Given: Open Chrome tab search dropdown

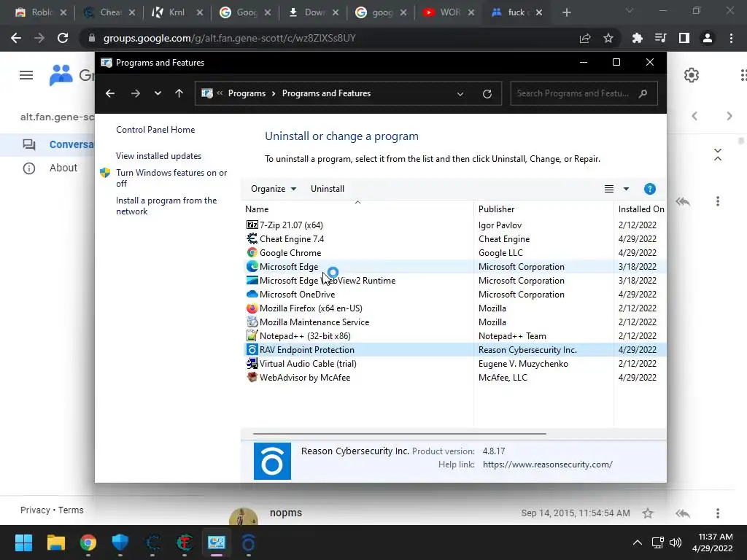Looking at the screenshot, I should tap(630, 10).
